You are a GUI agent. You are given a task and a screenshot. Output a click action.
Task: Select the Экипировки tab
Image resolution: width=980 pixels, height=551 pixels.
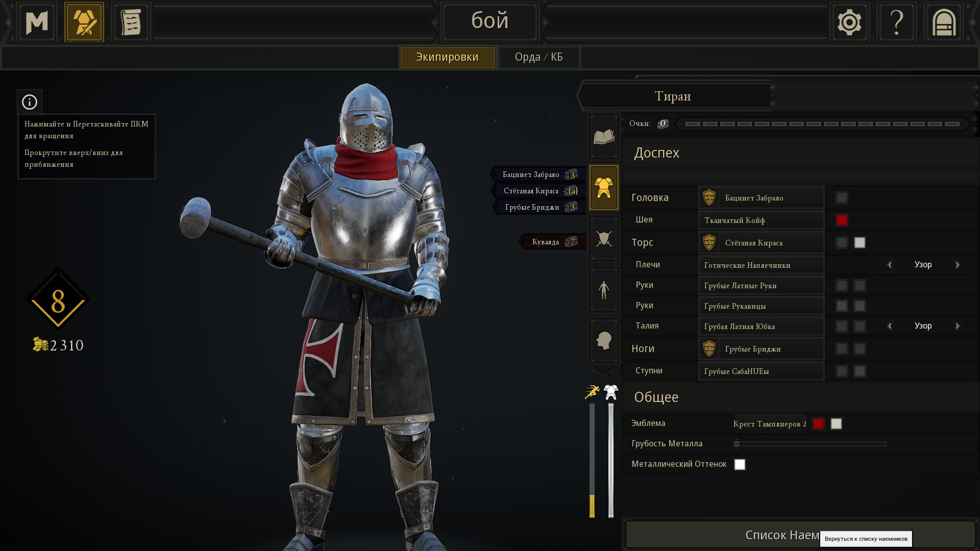pos(447,57)
